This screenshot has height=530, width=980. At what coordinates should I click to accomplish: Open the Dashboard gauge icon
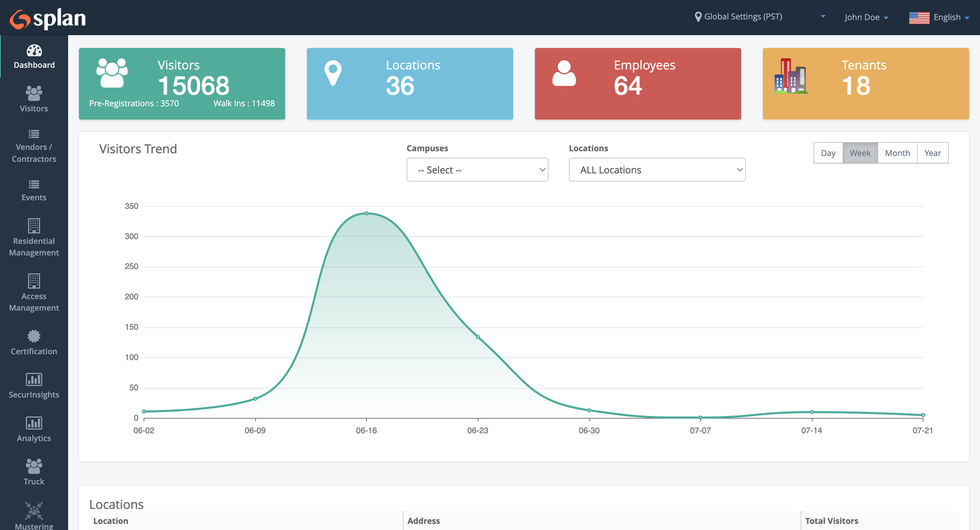click(34, 51)
